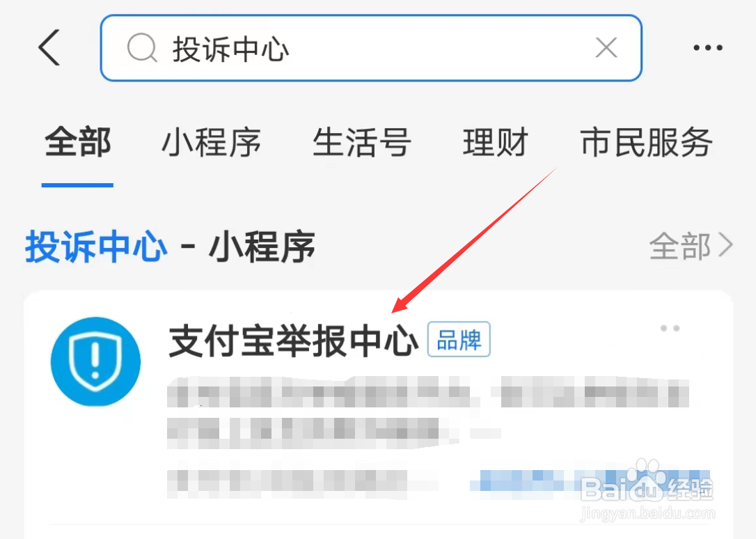This screenshot has width=756, height=539.
Task: Click the search magnifier icon
Action: [142, 48]
